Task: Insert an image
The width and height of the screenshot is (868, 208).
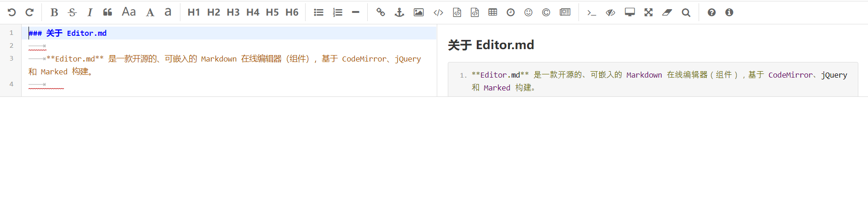Action: (x=419, y=12)
